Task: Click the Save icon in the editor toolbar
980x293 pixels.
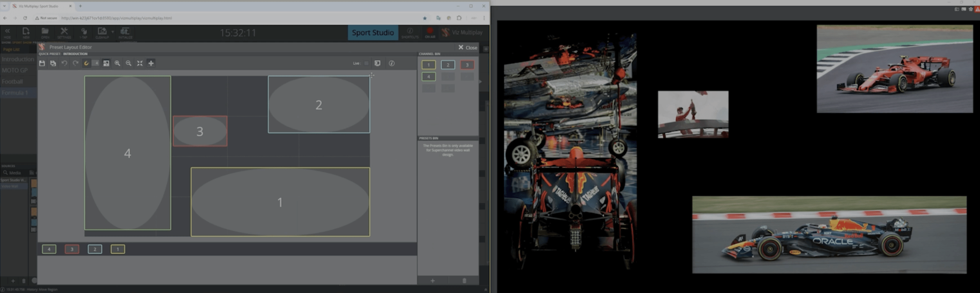Action: coord(42,64)
